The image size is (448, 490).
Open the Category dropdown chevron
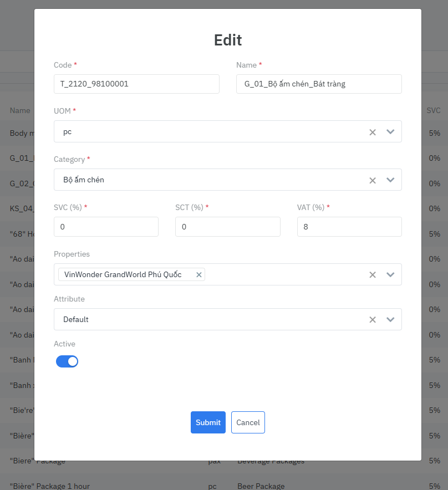point(390,180)
